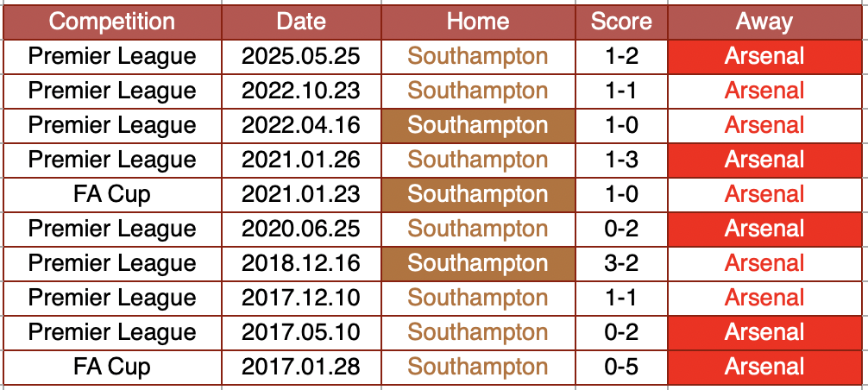
Task: Select the 2020.06.25 date cell
Action: pos(301,229)
